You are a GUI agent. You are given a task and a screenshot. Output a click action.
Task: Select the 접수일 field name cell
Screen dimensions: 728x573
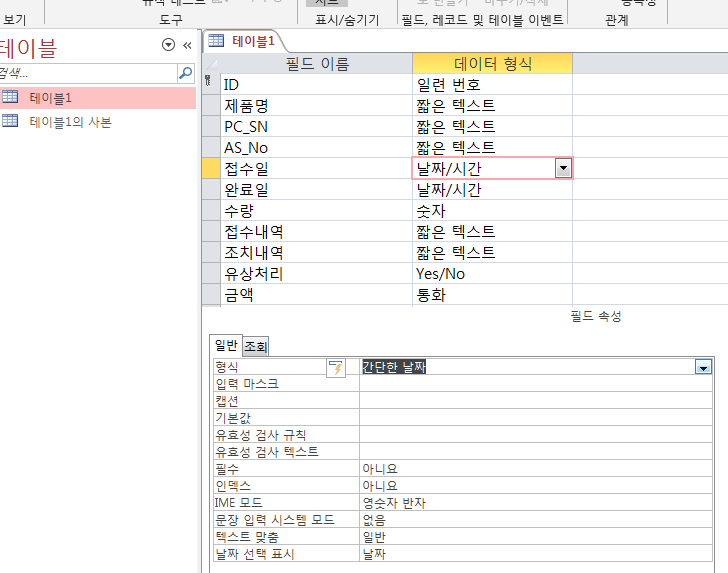coord(316,168)
